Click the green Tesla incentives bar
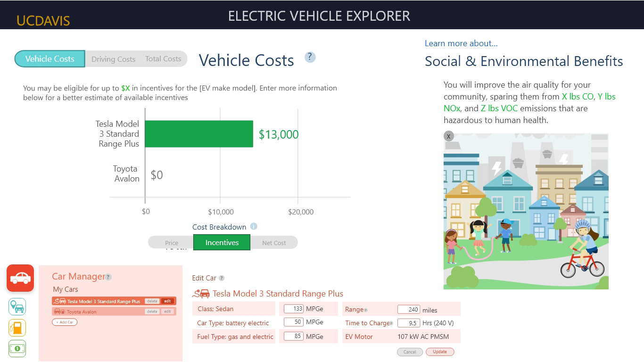The width and height of the screenshot is (644, 362). pyautogui.click(x=199, y=134)
